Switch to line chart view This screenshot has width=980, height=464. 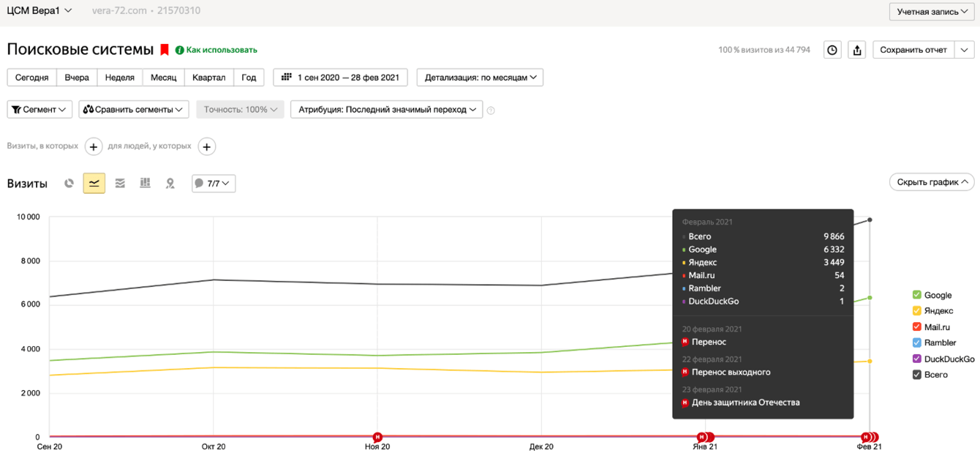coord(94,183)
